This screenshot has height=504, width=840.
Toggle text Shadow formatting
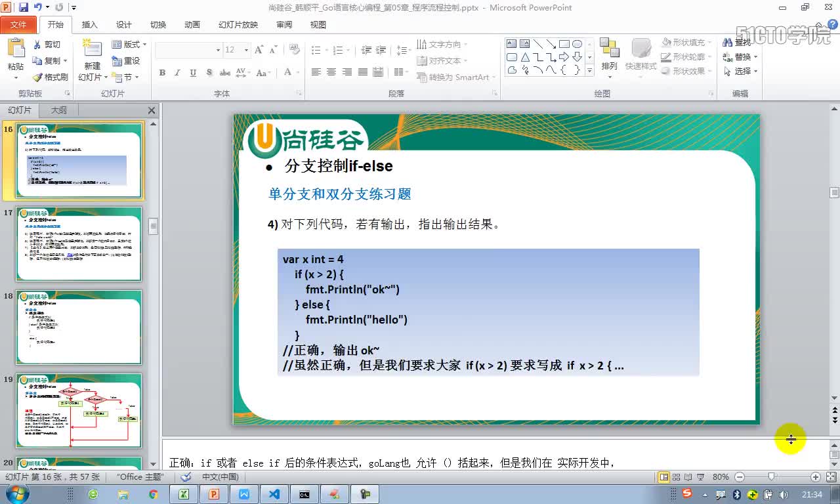(x=209, y=72)
